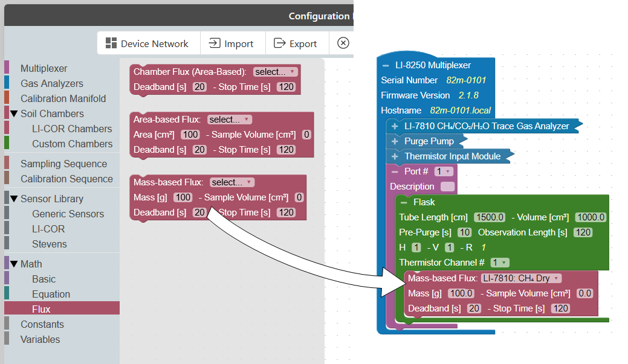
Task: Select the Gas Analyzers category
Action: (x=51, y=83)
